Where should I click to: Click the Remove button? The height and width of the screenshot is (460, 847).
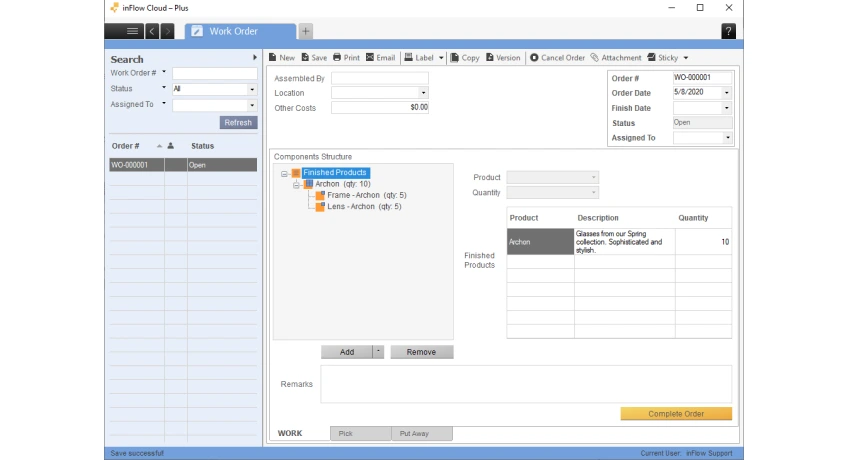(421, 352)
